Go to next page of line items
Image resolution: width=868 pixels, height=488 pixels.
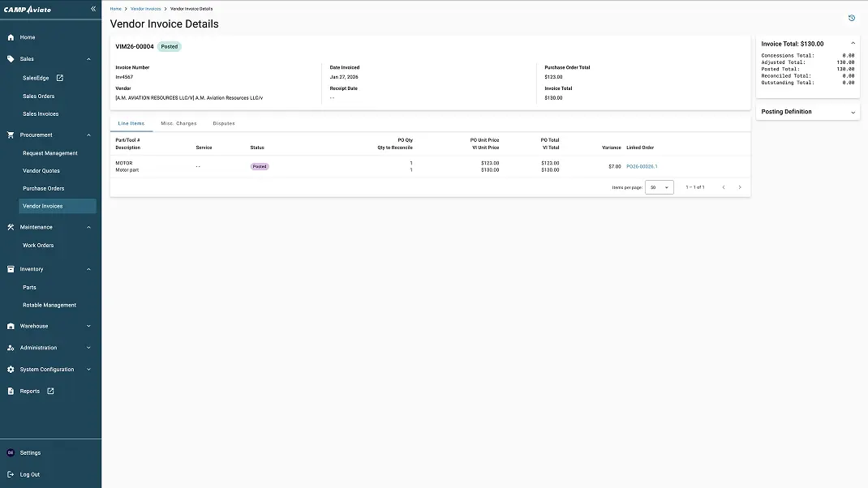coord(740,187)
